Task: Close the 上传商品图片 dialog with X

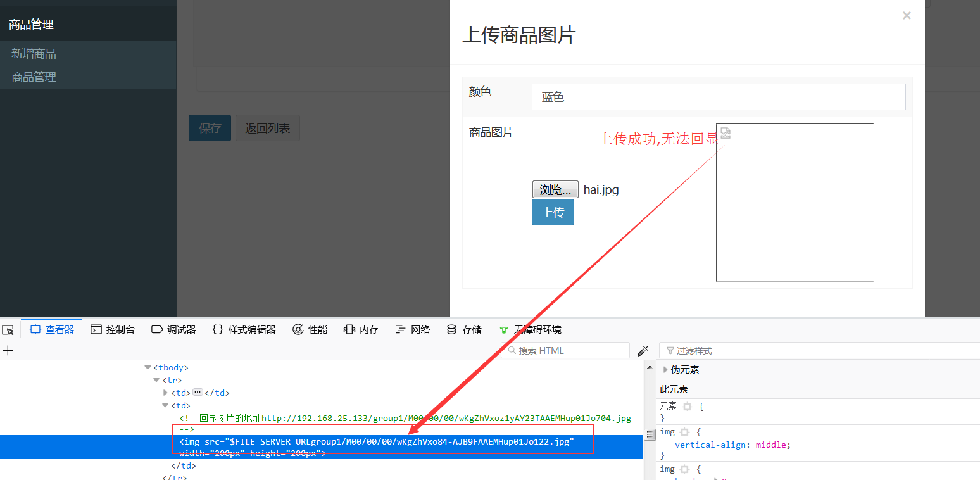Action: pyautogui.click(x=907, y=16)
